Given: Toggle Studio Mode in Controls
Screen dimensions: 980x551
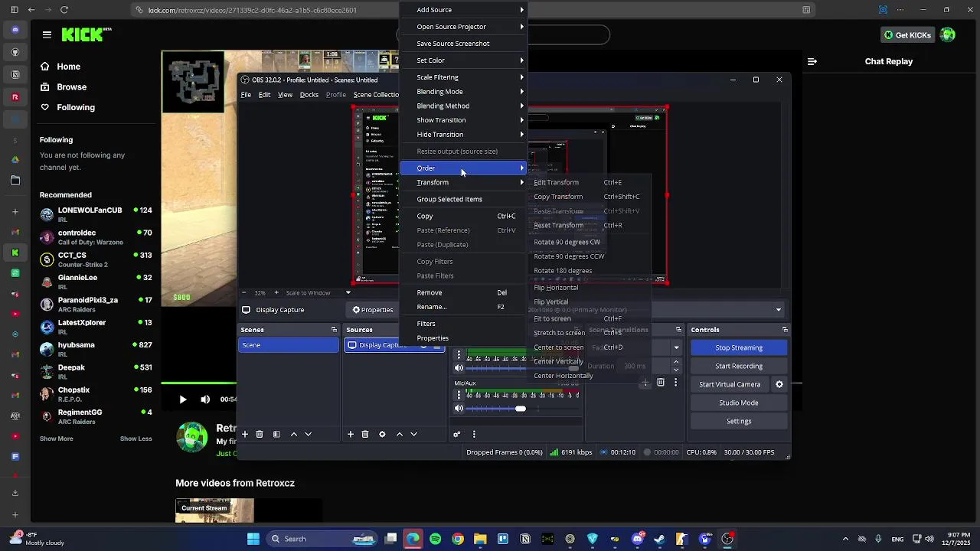Looking at the screenshot, I should pyautogui.click(x=739, y=403).
